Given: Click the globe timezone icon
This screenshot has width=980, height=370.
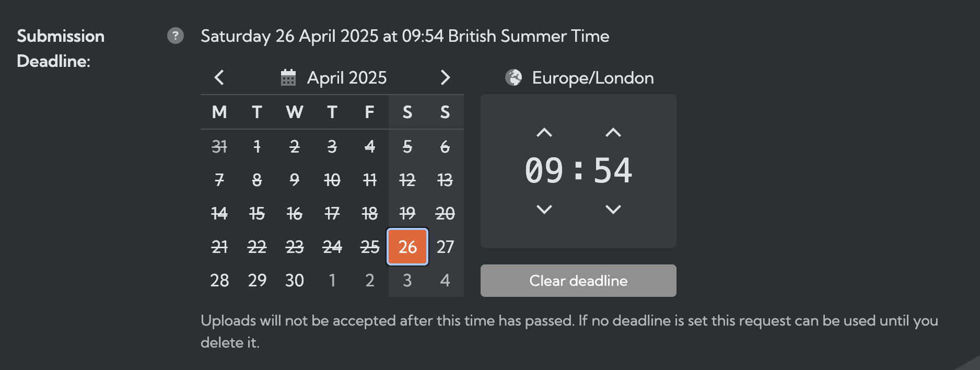Looking at the screenshot, I should point(514,78).
